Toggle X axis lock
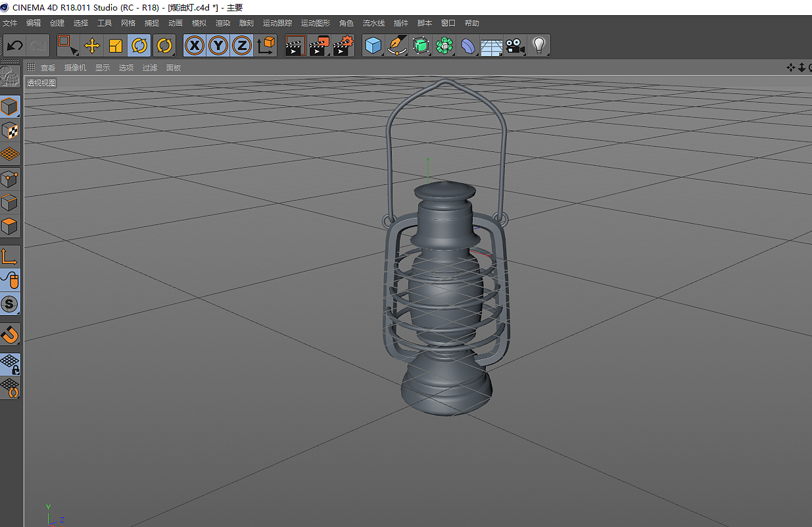812x527 pixels. pyautogui.click(x=195, y=45)
